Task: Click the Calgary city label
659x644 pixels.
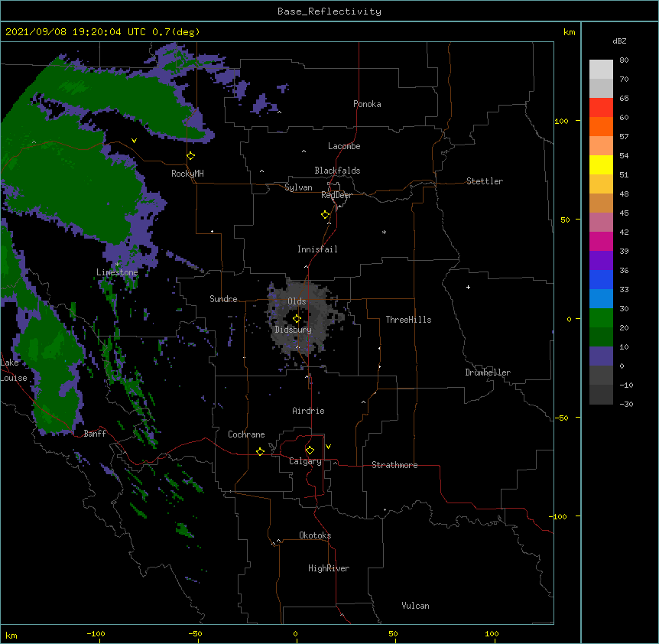Action: tap(305, 461)
